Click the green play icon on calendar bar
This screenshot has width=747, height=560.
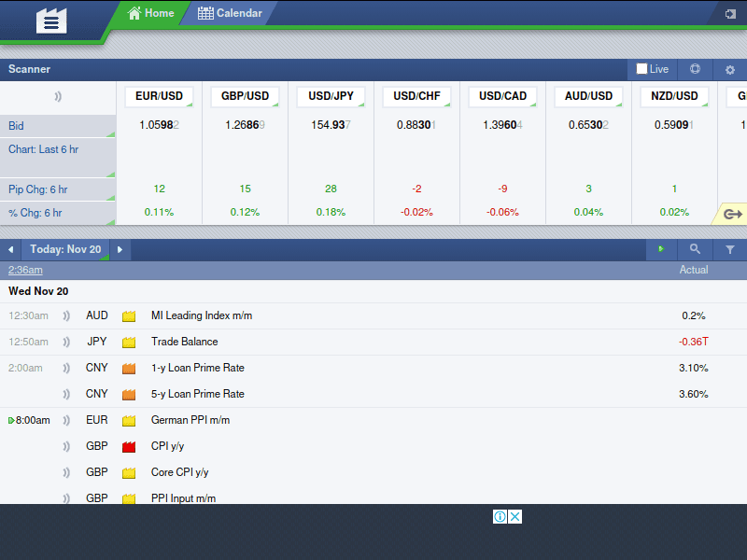coord(661,249)
